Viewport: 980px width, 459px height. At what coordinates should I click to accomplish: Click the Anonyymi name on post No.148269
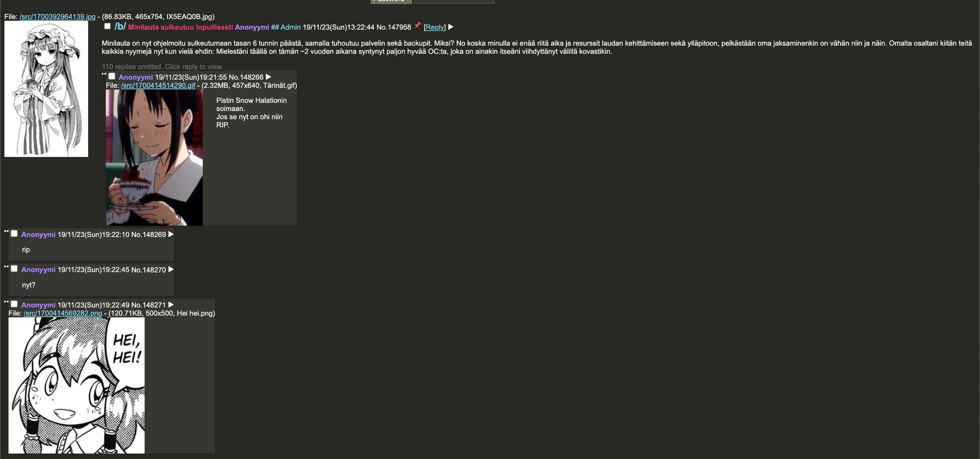(x=38, y=235)
